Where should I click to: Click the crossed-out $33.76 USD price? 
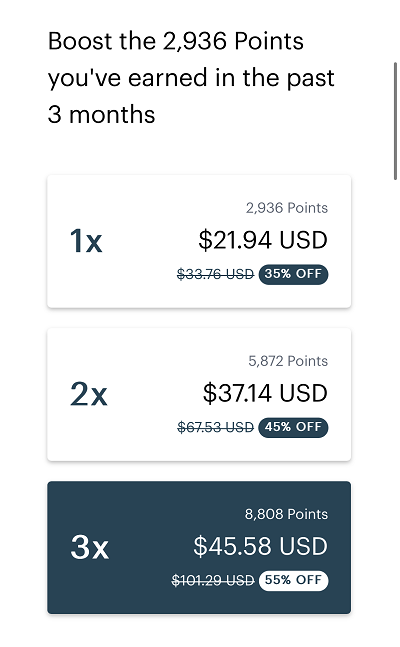coord(215,274)
